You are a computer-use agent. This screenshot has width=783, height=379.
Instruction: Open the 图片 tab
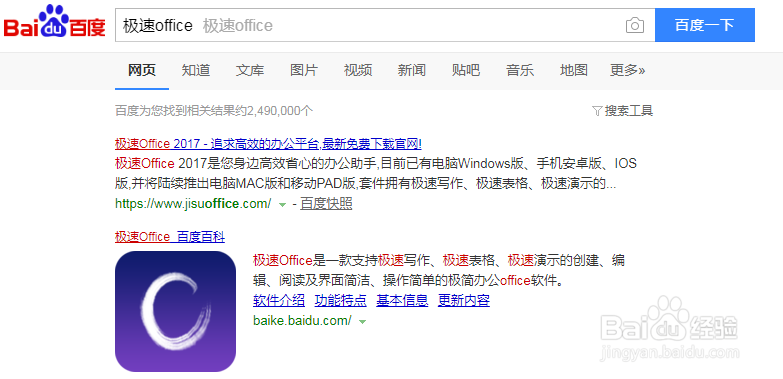(304, 70)
